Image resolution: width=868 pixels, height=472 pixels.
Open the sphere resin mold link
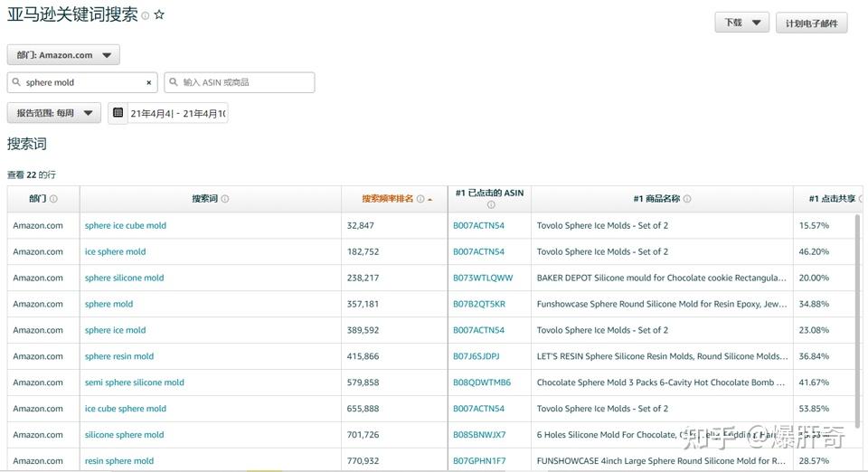(x=119, y=356)
